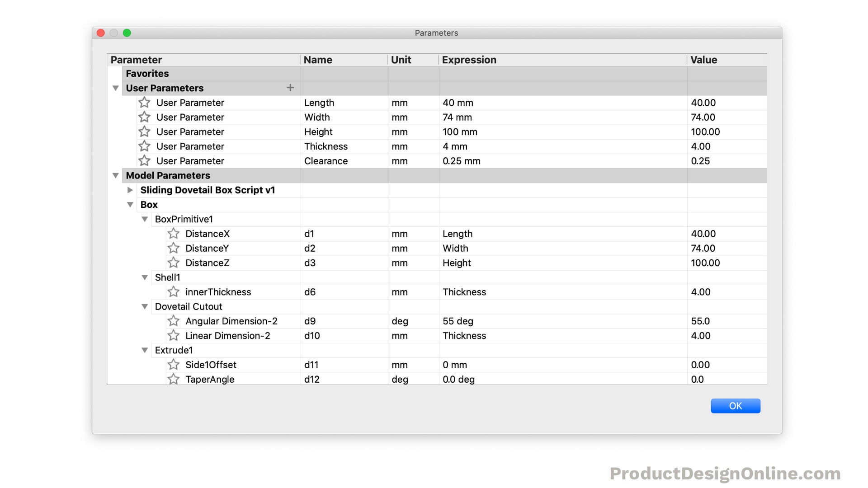Viewport: 868px width, 488px height.
Task: Toggle favorite star for Height user parameter
Action: tap(144, 132)
